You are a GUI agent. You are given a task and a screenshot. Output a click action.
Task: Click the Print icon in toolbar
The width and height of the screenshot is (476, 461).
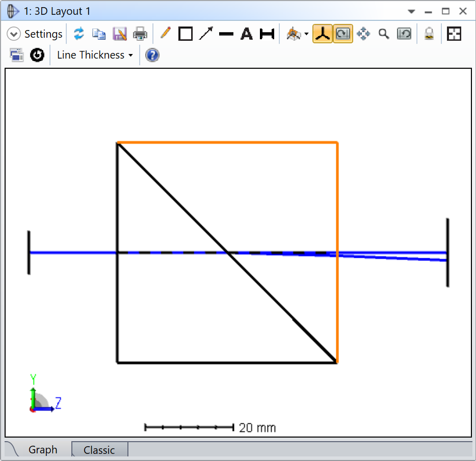coord(140,34)
